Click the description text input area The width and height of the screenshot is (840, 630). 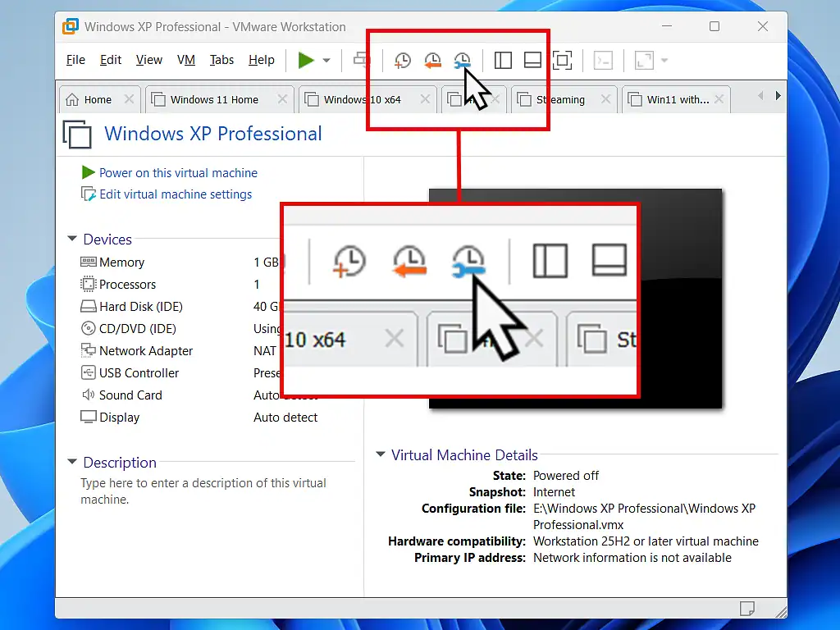(203, 491)
